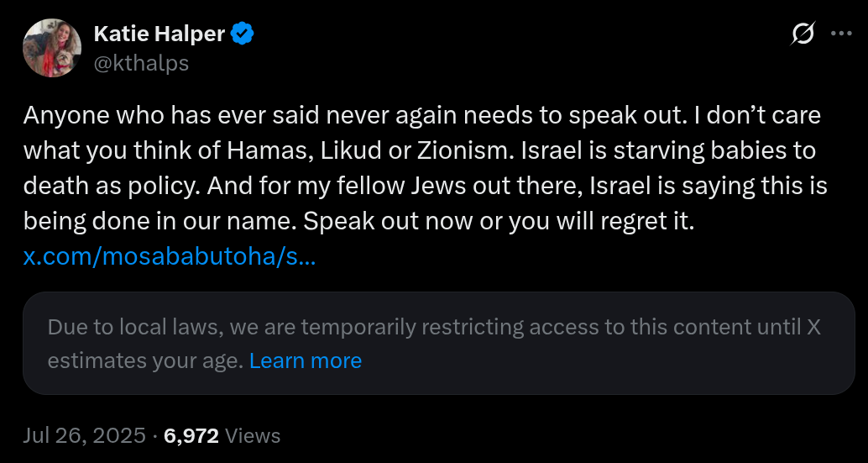Click "estimates your age" text in notice

click(x=145, y=360)
